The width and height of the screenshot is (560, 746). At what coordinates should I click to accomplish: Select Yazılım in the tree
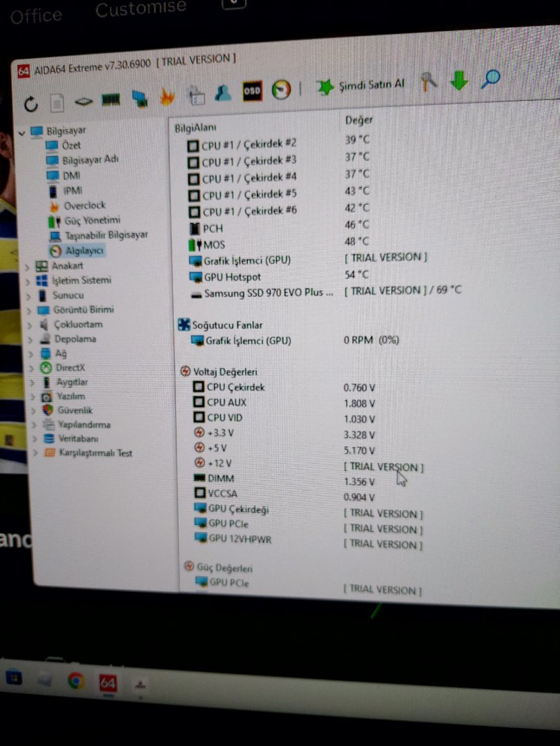pos(71,396)
